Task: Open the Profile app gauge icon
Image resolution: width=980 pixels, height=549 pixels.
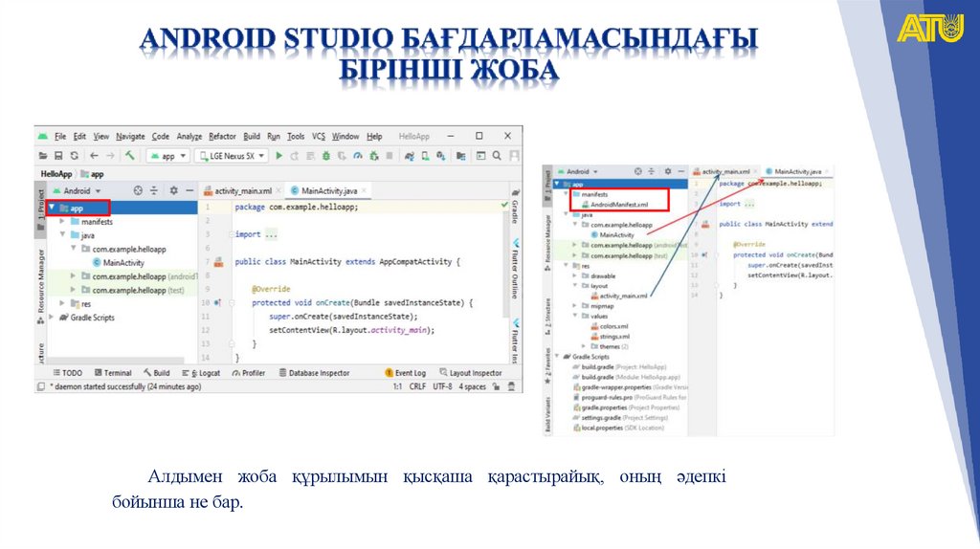Action: [358, 156]
